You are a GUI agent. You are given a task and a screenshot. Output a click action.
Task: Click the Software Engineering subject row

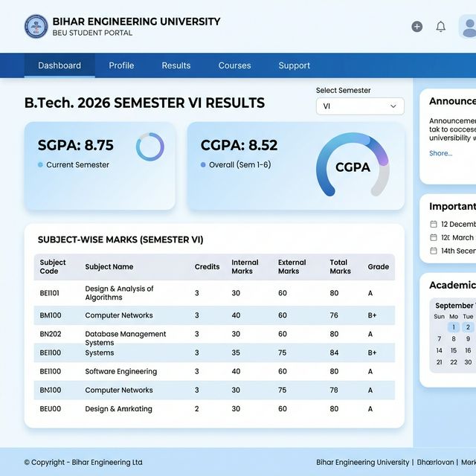214,371
